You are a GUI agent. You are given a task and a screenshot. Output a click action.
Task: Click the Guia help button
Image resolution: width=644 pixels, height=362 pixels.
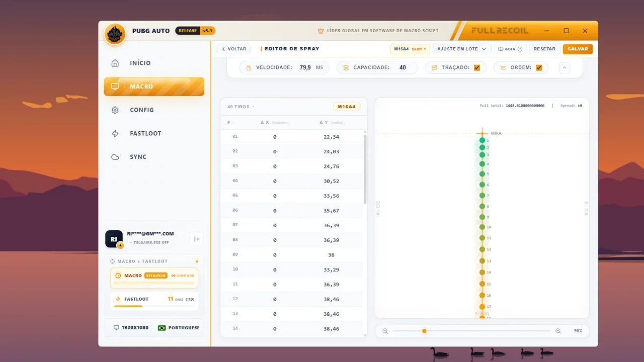[510, 49]
